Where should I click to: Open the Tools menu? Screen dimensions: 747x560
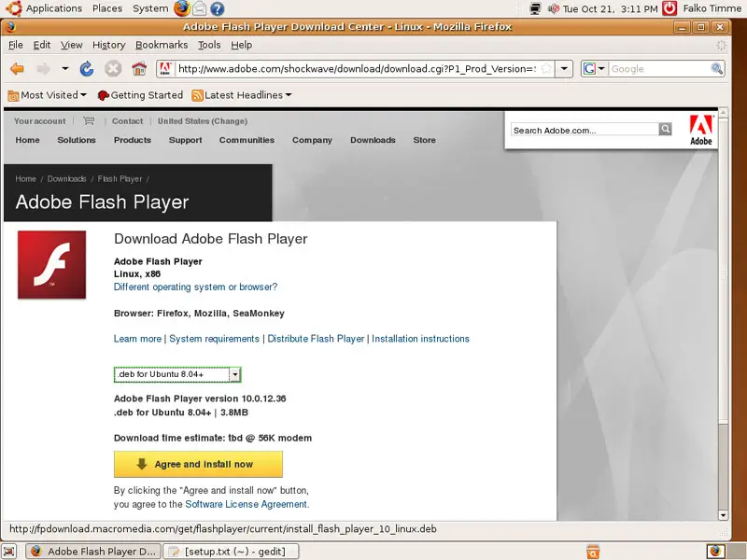[x=209, y=45]
